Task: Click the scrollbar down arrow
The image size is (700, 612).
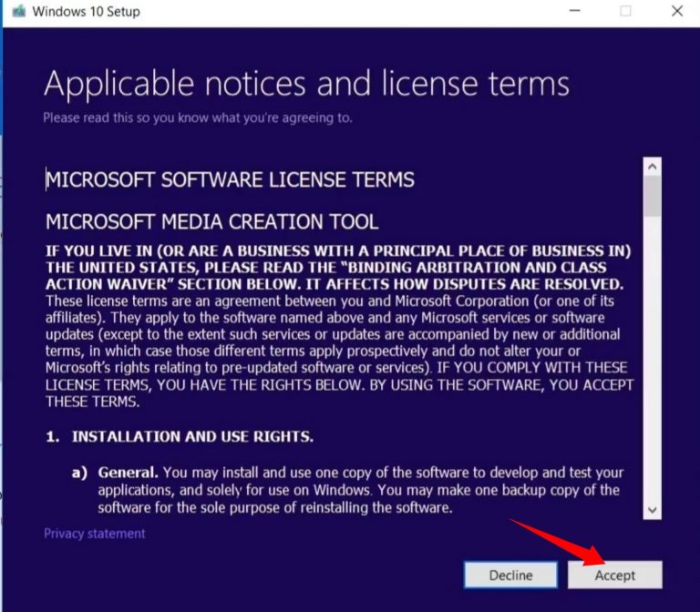Action: [x=653, y=510]
